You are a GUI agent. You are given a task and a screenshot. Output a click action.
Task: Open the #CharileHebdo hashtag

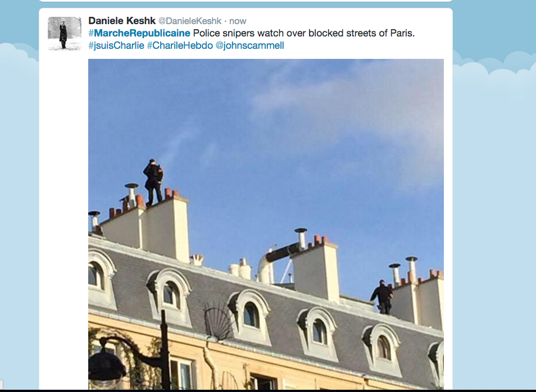click(x=180, y=45)
